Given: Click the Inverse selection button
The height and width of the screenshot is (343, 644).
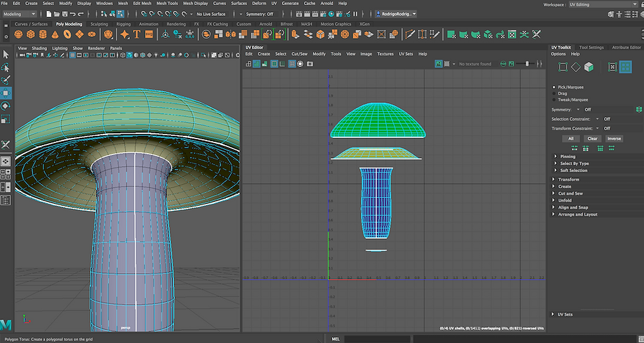Looking at the screenshot, I should click(x=614, y=139).
